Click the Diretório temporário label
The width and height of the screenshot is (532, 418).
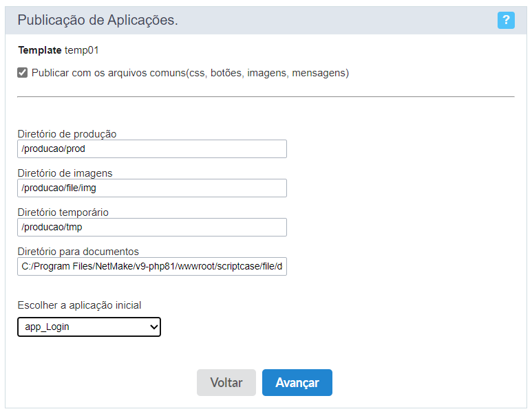click(63, 212)
